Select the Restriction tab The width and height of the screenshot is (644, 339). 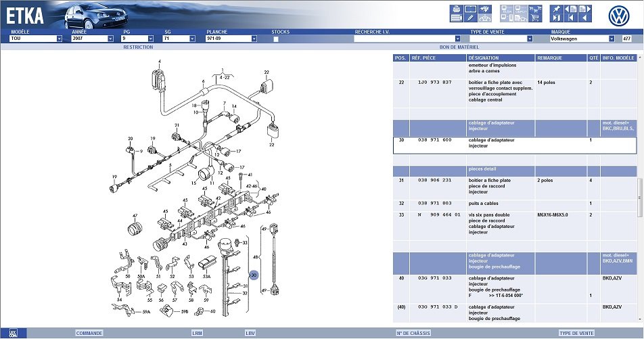(138, 47)
